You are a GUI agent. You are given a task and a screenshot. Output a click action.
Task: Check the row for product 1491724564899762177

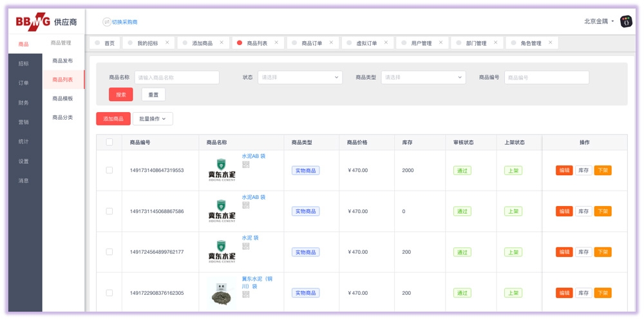(109, 252)
